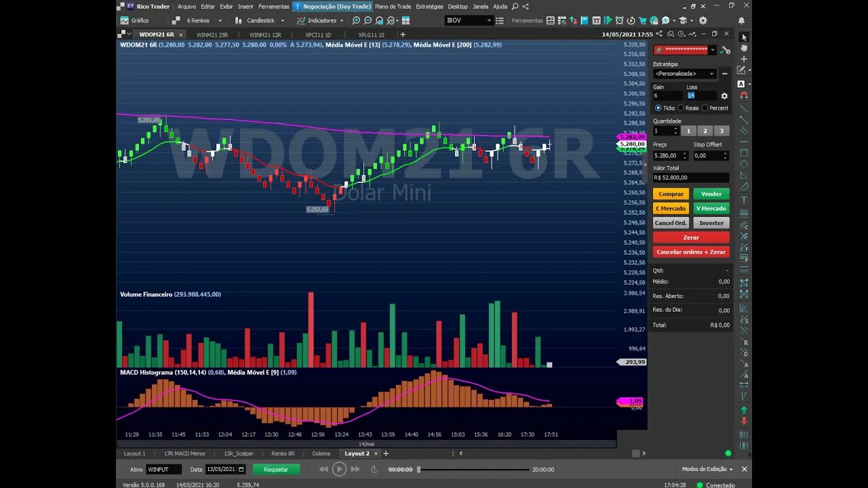Screen dimensions: 868x488
Task: Select the hand pan tool
Action: coord(744,48)
